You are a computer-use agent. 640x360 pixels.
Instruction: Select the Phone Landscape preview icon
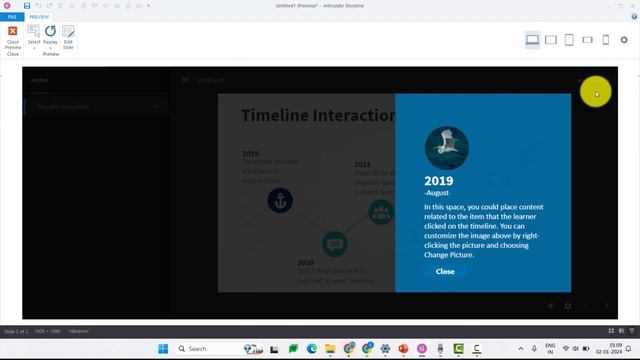tap(587, 40)
